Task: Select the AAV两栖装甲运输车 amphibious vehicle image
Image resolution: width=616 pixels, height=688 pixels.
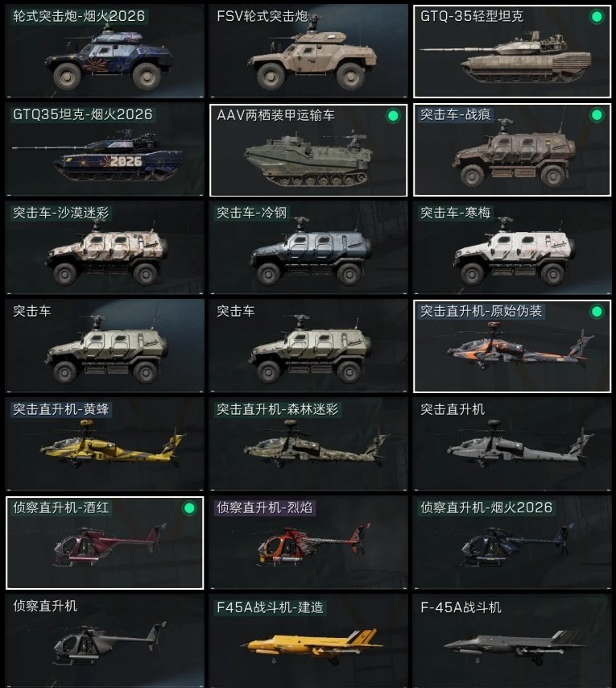Action: pyautogui.click(x=308, y=159)
